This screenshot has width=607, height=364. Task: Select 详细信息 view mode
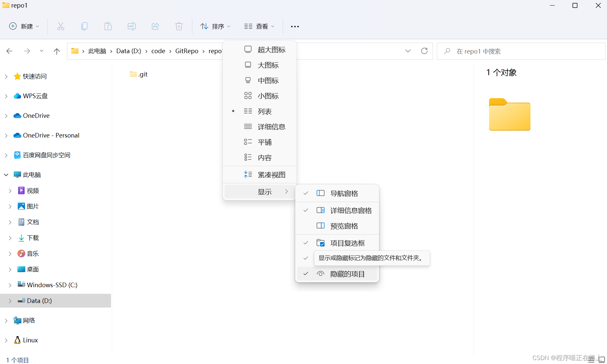pyautogui.click(x=271, y=127)
